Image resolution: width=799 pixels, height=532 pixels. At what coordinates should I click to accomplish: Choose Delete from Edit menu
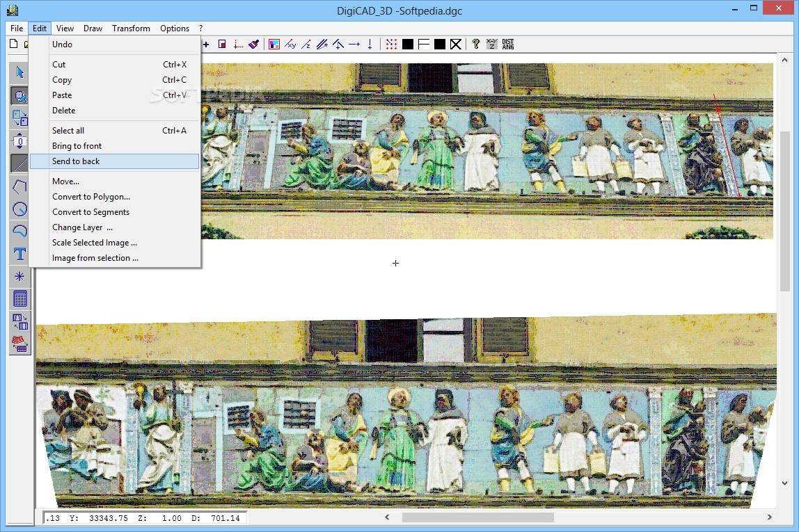pyautogui.click(x=115, y=111)
